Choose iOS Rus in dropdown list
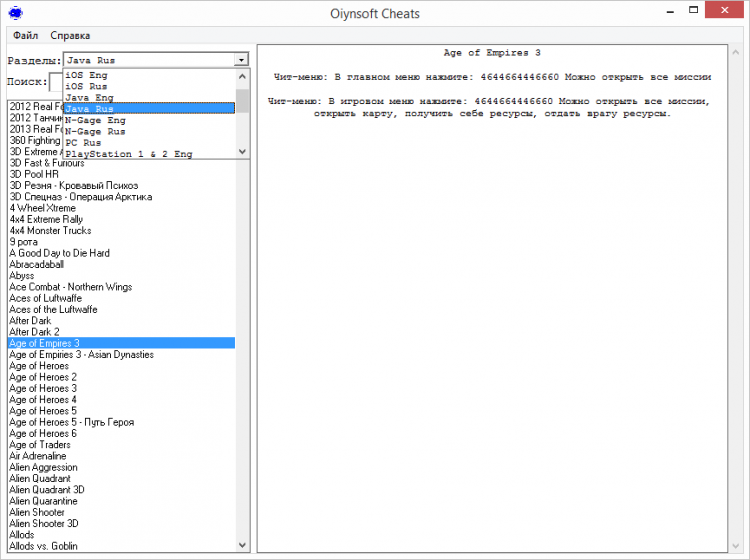Image resolution: width=750 pixels, height=560 pixels. pos(150,87)
